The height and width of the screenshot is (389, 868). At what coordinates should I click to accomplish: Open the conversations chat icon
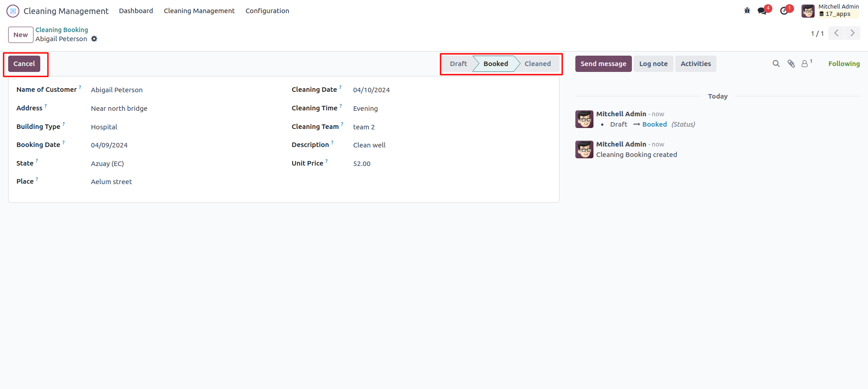[x=763, y=11]
